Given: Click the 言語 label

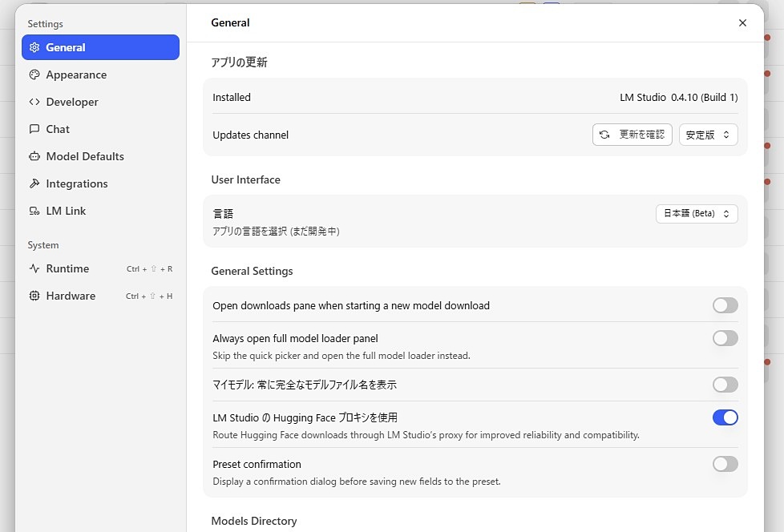Looking at the screenshot, I should coord(223,214).
